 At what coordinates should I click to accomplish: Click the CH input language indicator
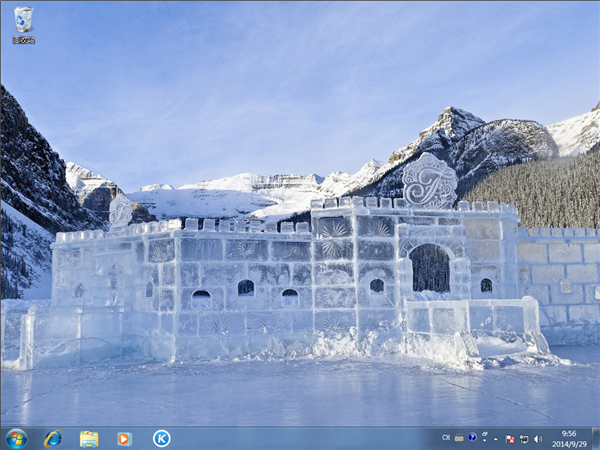pos(446,438)
